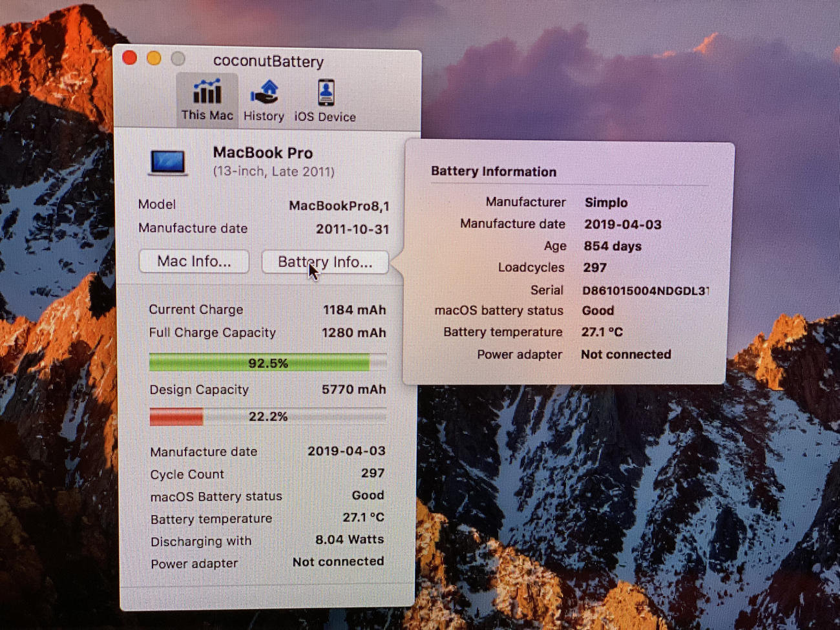
Task: Select the This Mac toolbar tab
Action: pos(207,99)
